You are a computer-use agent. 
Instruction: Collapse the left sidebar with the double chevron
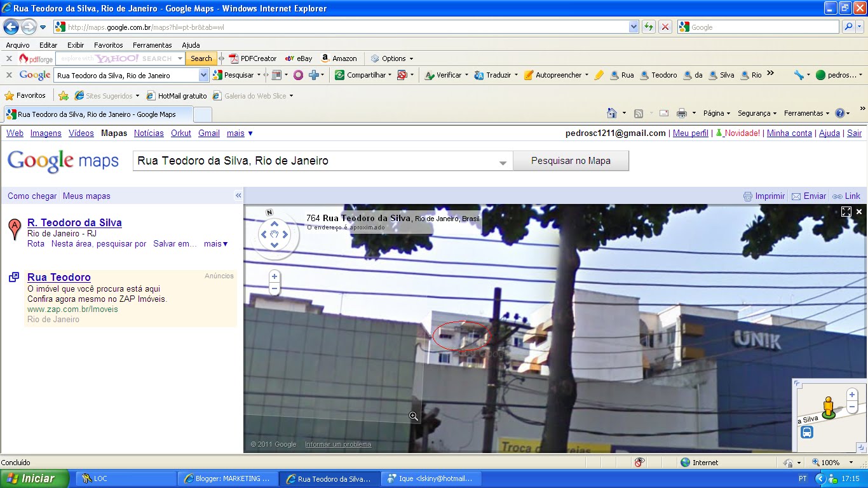tap(238, 196)
